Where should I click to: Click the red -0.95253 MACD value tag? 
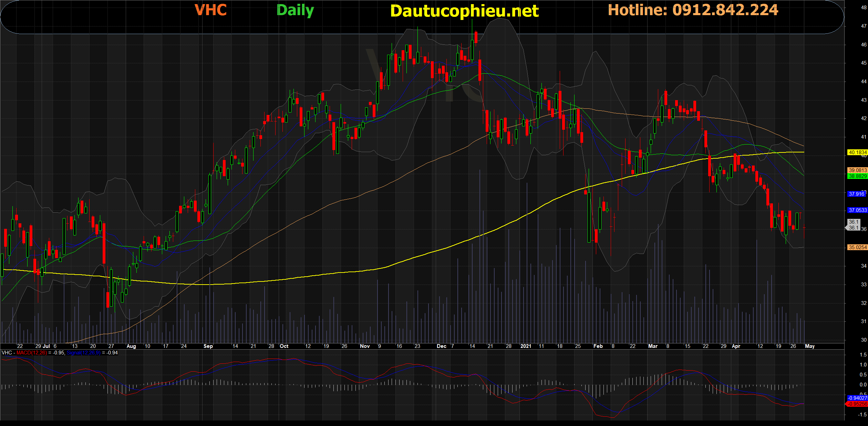point(857,404)
